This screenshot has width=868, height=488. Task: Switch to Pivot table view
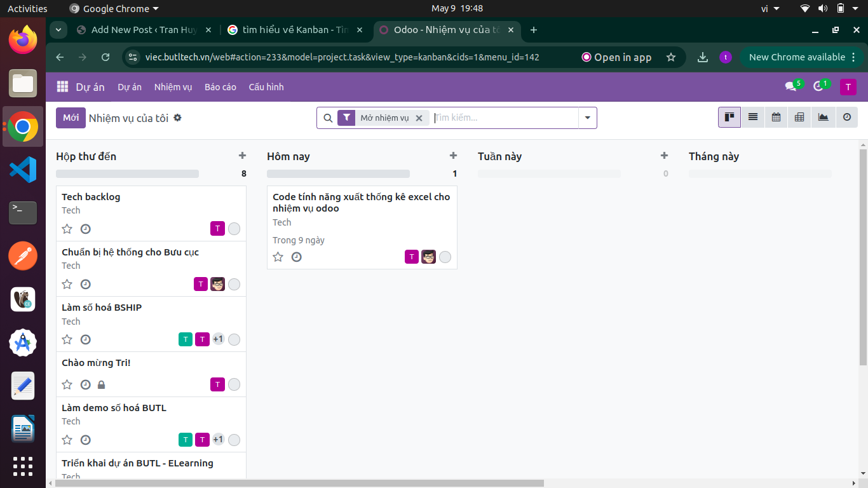point(799,117)
